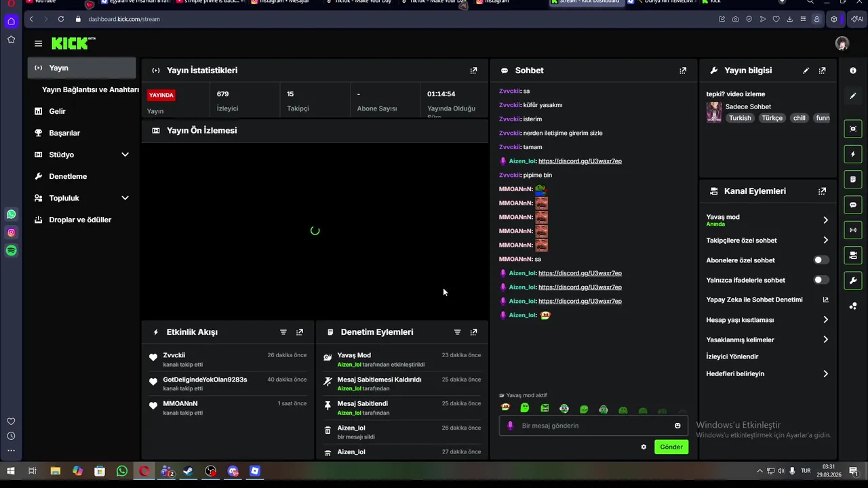Open Yayın Bağlantısı ve Anahtarı page
Image resolution: width=868 pixels, height=488 pixels.
[x=90, y=89]
